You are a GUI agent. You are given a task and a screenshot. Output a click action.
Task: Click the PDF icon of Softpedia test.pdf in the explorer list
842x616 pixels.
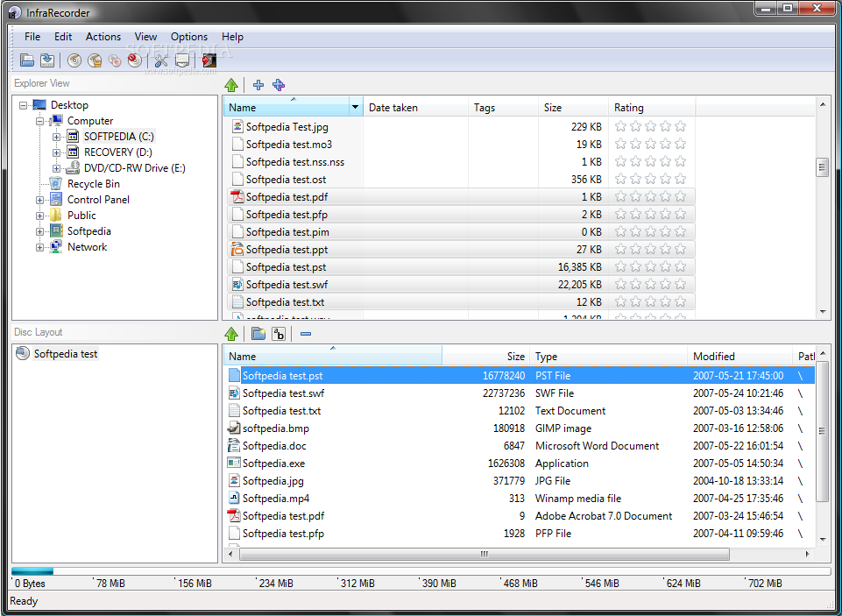pyautogui.click(x=237, y=196)
